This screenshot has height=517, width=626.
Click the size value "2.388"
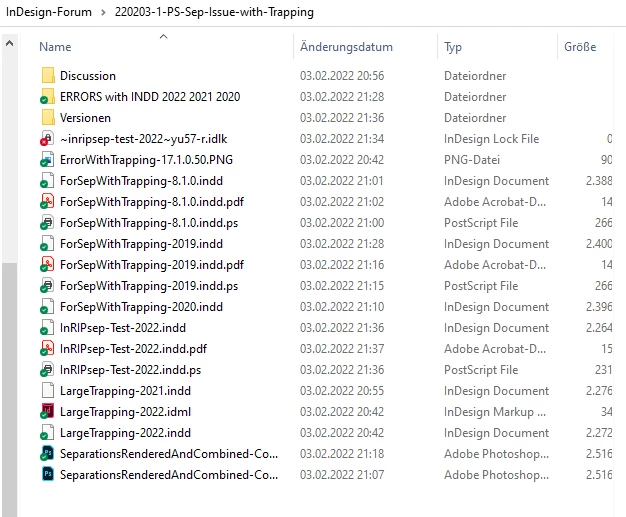(599, 181)
